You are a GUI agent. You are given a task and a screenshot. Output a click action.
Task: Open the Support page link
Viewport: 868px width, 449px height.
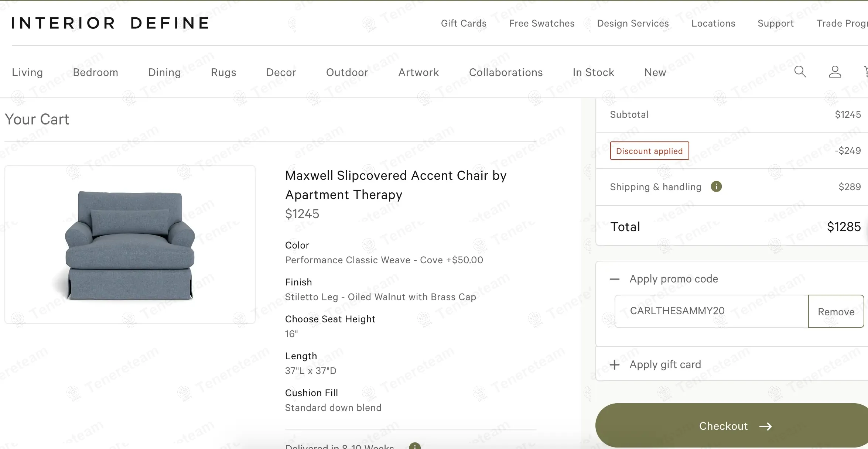pyautogui.click(x=775, y=23)
